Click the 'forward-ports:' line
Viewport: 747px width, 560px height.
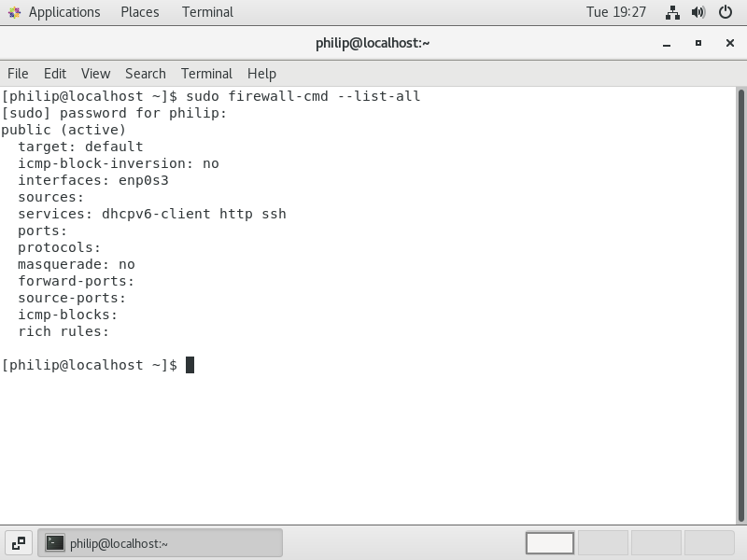[77, 281]
